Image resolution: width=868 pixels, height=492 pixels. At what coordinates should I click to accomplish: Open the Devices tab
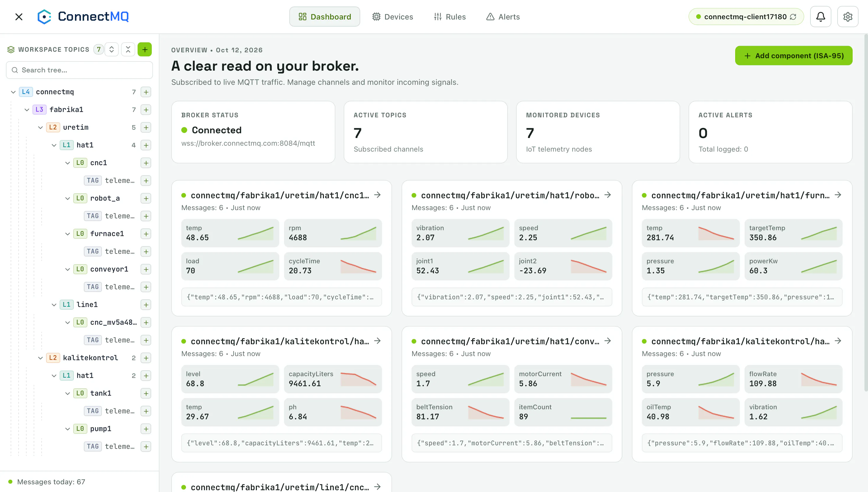[x=392, y=17]
